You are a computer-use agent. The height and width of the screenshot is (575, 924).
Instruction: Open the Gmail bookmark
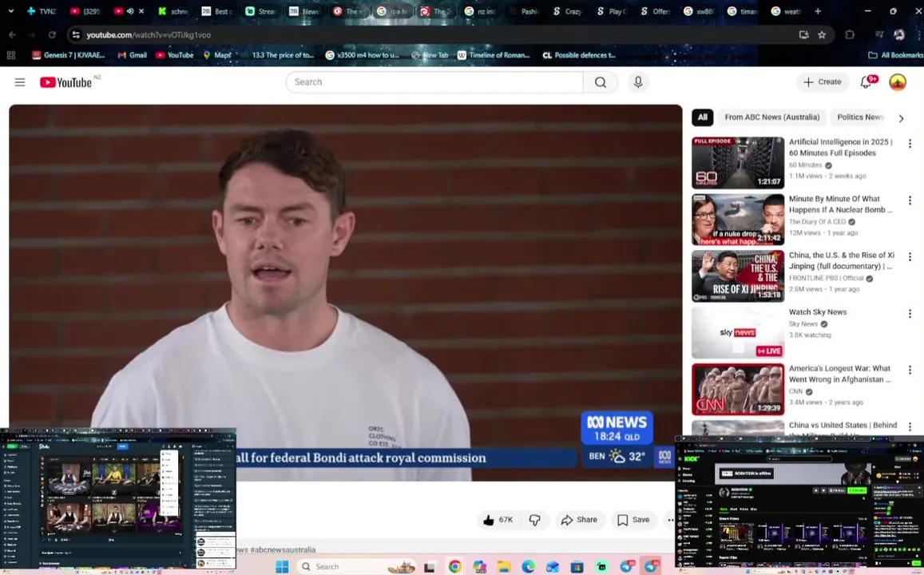tap(132, 55)
